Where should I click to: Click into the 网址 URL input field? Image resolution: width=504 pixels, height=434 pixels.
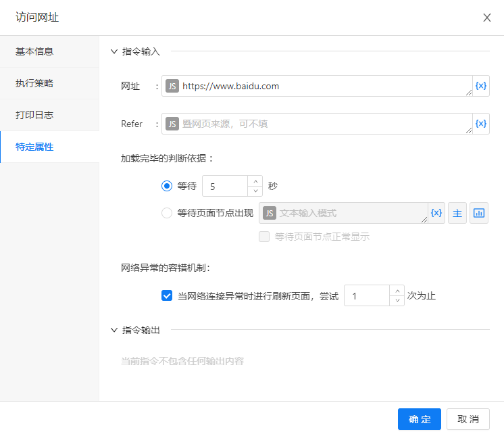325,86
